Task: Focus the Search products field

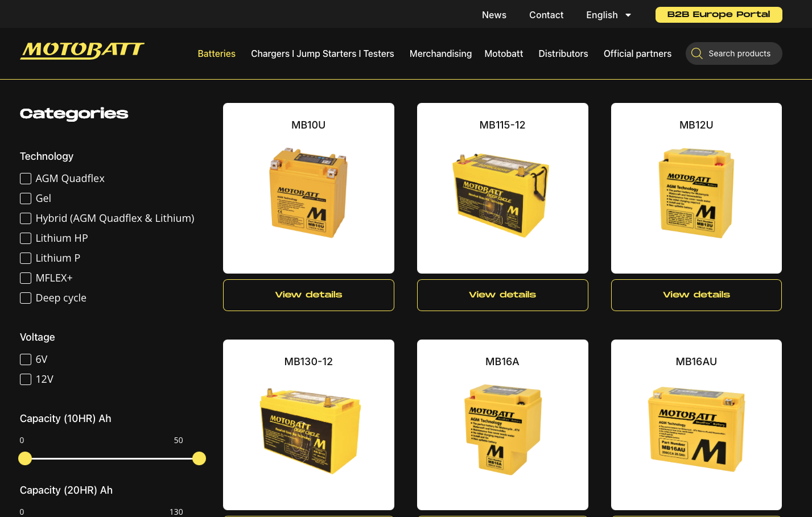Action: (x=733, y=53)
